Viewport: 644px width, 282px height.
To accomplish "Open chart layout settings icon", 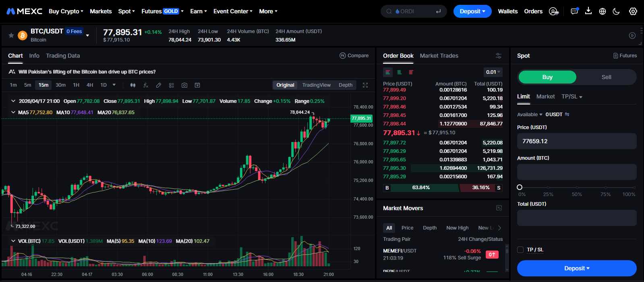I will [172, 85].
